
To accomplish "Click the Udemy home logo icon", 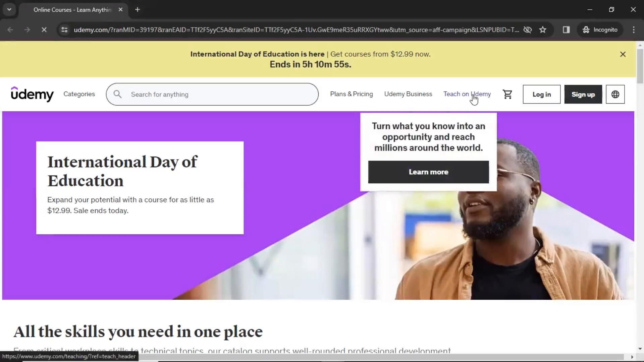I will click(x=32, y=94).
